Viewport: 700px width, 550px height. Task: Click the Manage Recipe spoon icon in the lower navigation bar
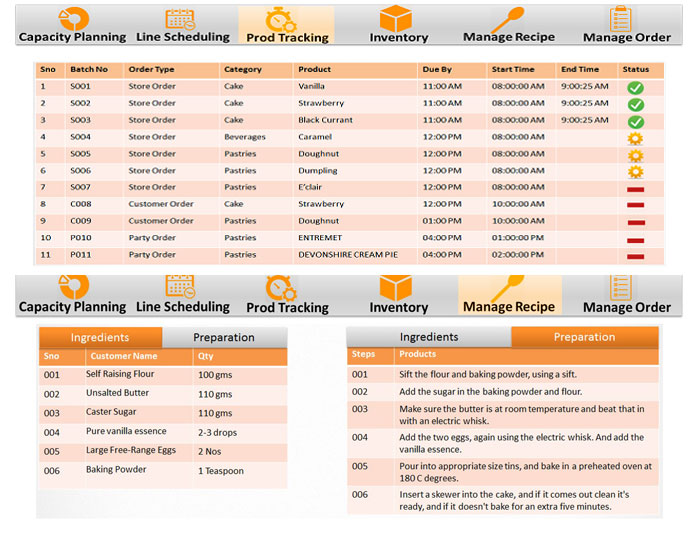[x=508, y=288]
